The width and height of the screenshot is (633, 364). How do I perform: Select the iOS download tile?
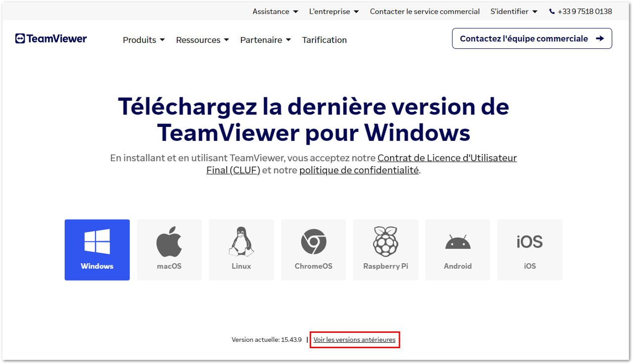530,250
